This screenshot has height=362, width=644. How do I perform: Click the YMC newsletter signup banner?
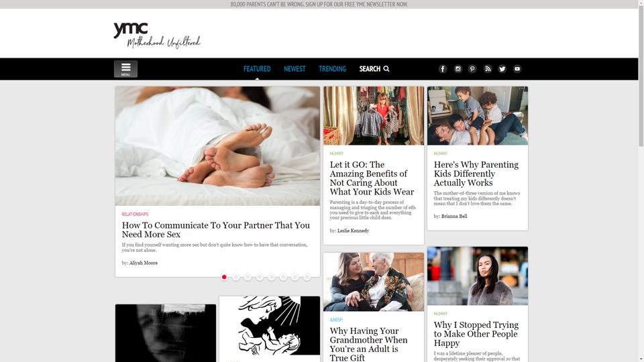319,4
